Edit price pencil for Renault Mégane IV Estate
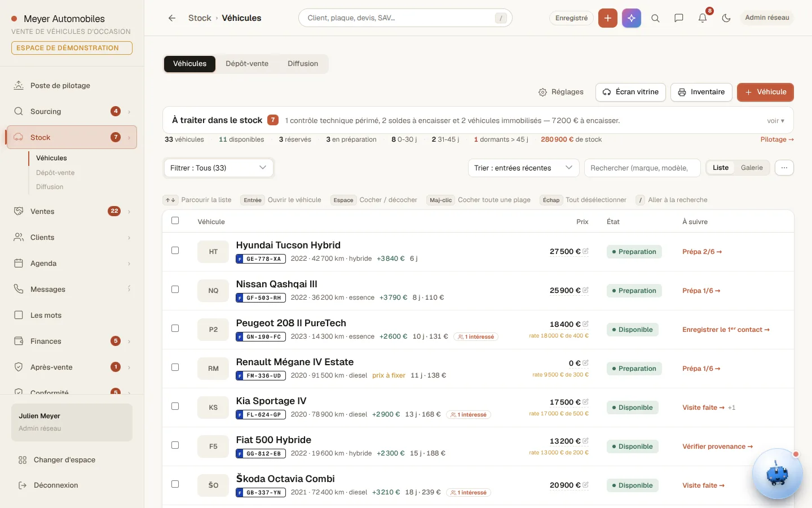The width and height of the screenshot is (812, 508). 585,363
